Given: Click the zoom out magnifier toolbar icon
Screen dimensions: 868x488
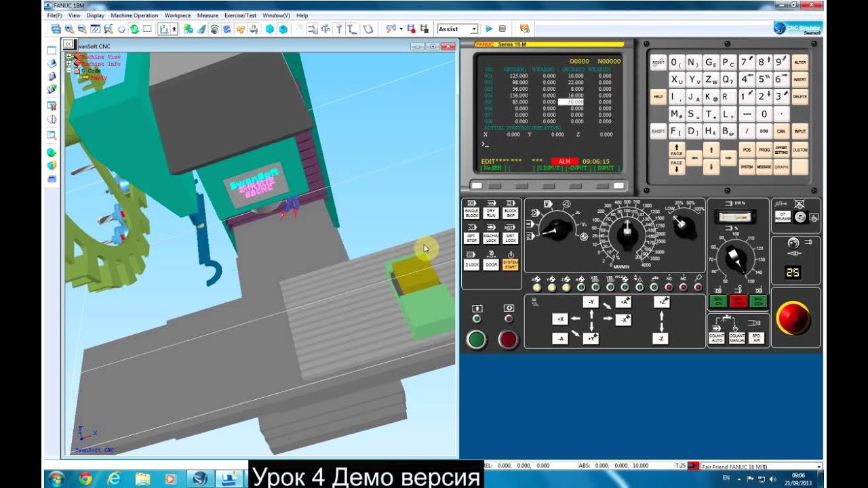Looking at the screenshot, I should [x=82, y=28].
